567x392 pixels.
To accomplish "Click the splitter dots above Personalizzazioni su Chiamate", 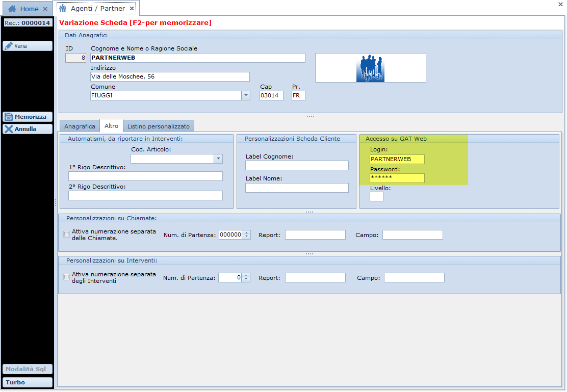I will click(x=310, y=212).
